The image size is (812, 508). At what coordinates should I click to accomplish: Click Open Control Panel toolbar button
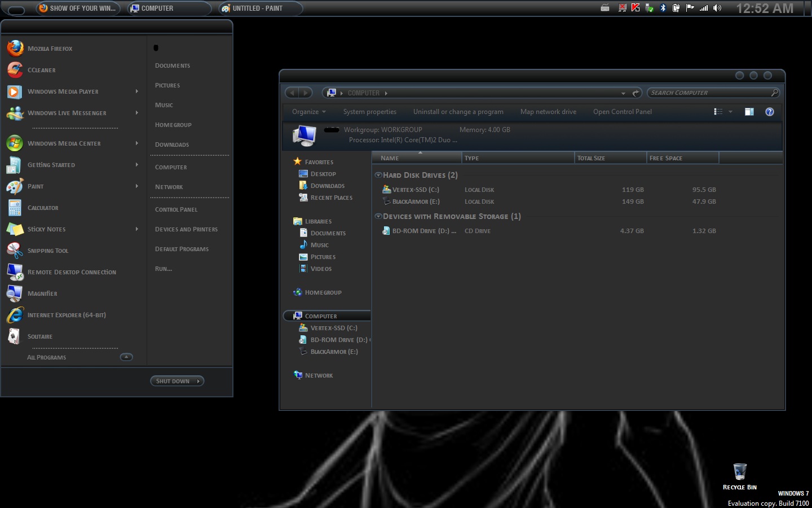coord(623,112)
